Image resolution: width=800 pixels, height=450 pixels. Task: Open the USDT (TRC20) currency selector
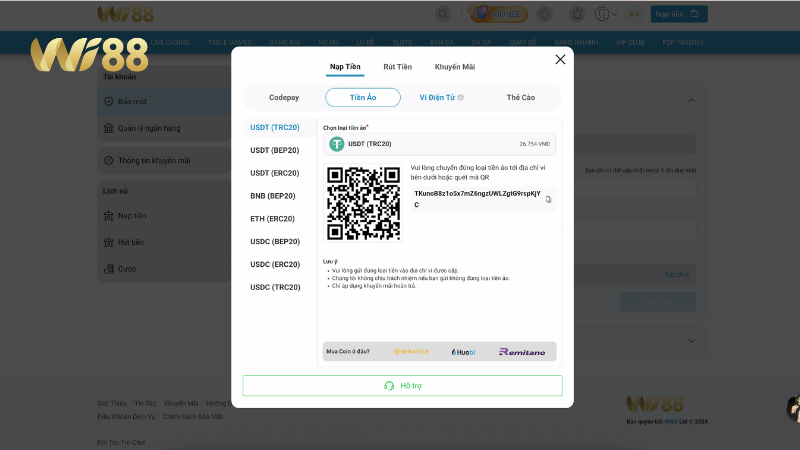point(438,144)
